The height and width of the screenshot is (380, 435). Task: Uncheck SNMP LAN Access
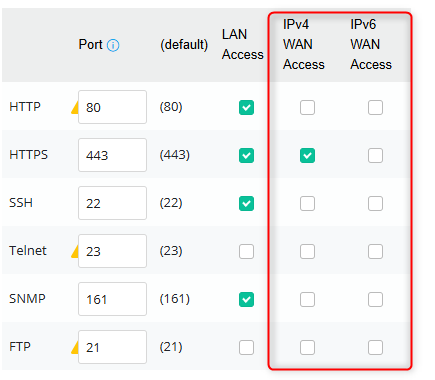[246, 299]
